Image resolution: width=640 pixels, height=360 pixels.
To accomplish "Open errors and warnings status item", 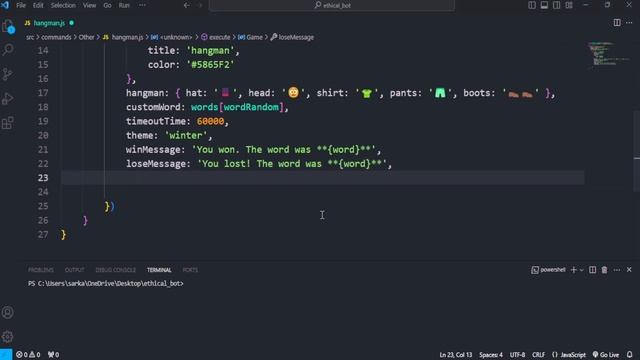I will [28, 355].
